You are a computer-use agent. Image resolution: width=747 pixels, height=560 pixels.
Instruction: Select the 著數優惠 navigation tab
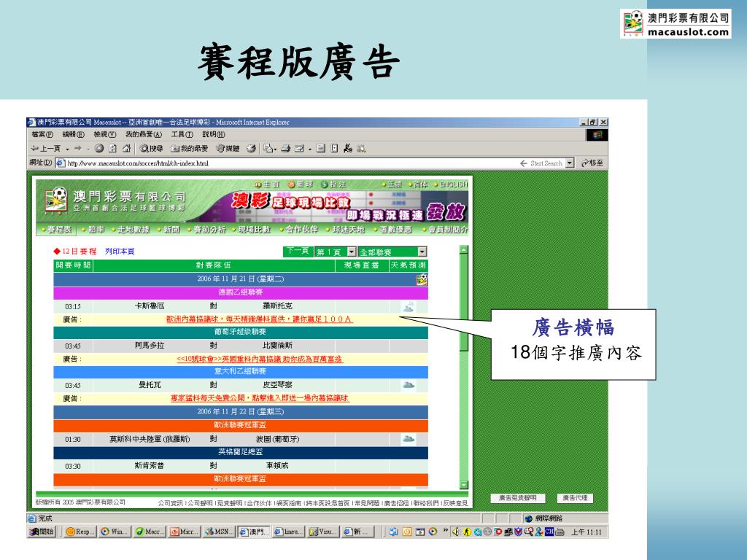392,230
